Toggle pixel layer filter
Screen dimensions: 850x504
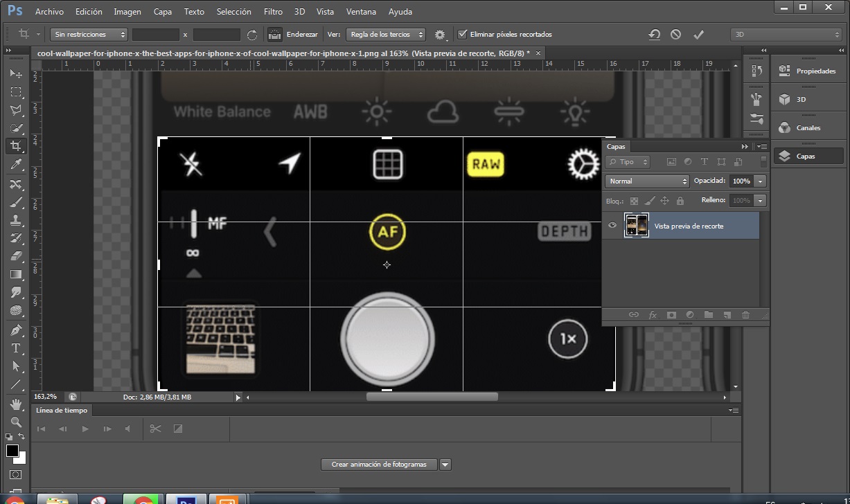(x=671, y=162)
